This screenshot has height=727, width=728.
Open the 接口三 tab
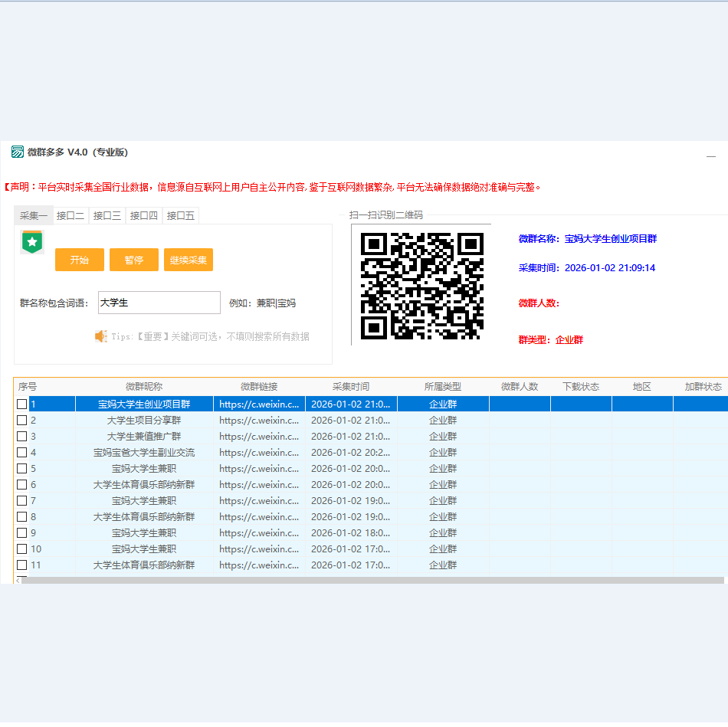[107, 216]
